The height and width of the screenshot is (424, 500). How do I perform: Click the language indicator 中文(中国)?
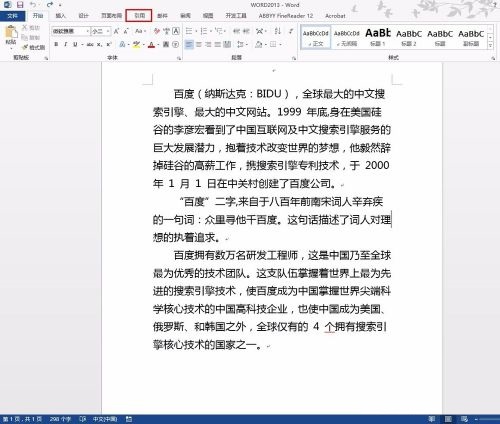(105, 419)
